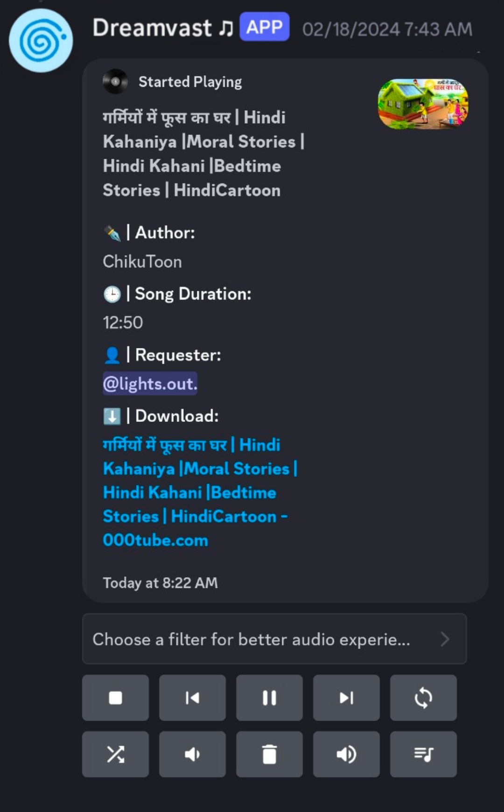Clear the queue with the trash icon
This screenshot has width=504, height=812.
[269, 754]
